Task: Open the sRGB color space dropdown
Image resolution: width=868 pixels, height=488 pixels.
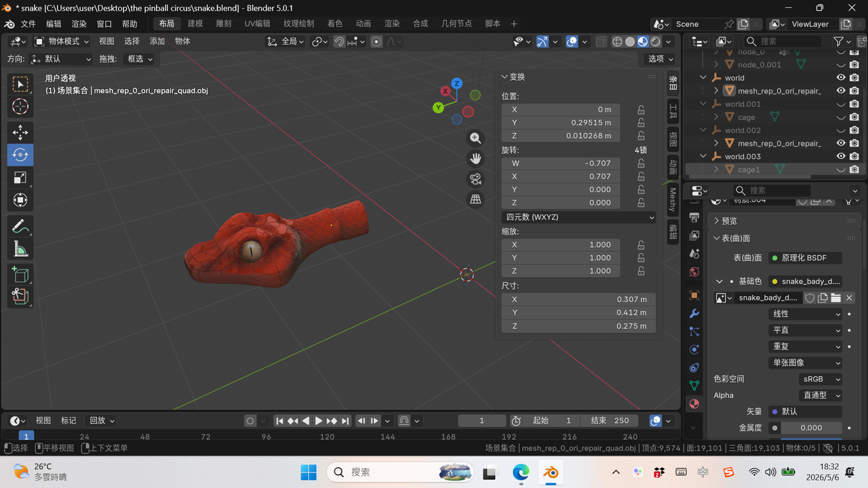Action: pyautogui.click(x=820, y=379)
